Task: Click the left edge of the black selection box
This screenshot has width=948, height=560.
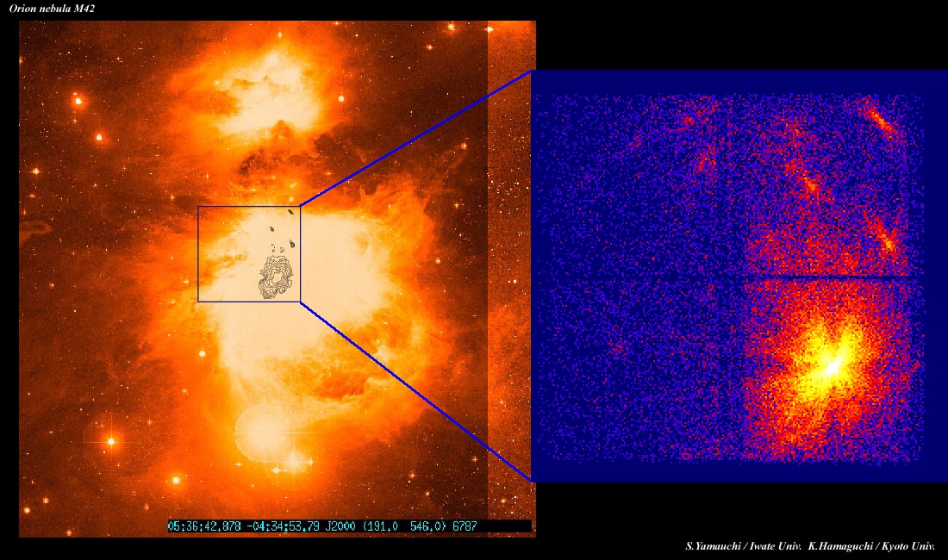Action: pyautogui.click(x=198, y=254)
